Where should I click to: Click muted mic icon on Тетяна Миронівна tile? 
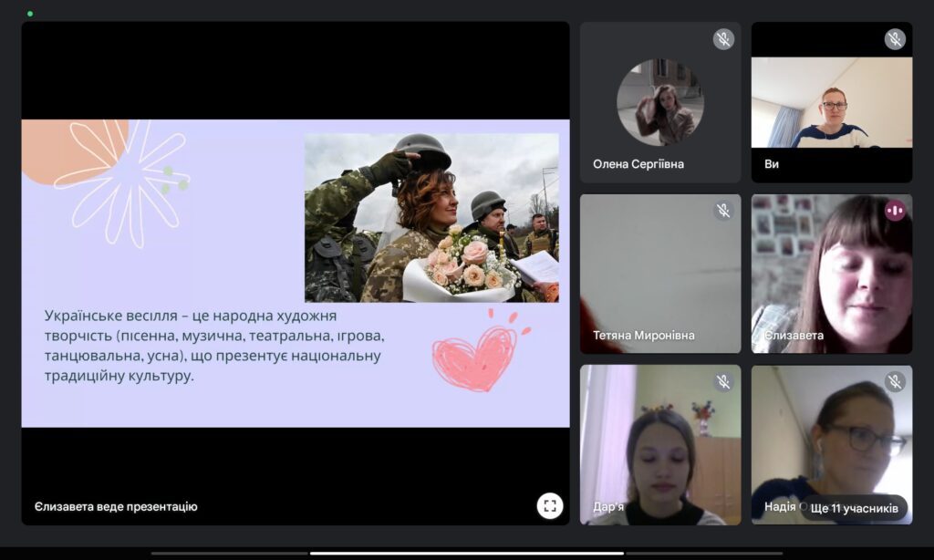tap(723, 211)
